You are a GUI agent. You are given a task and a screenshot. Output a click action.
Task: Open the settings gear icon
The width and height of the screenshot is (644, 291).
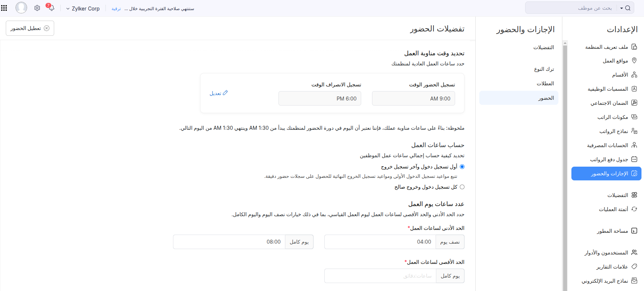coord(37,8)
